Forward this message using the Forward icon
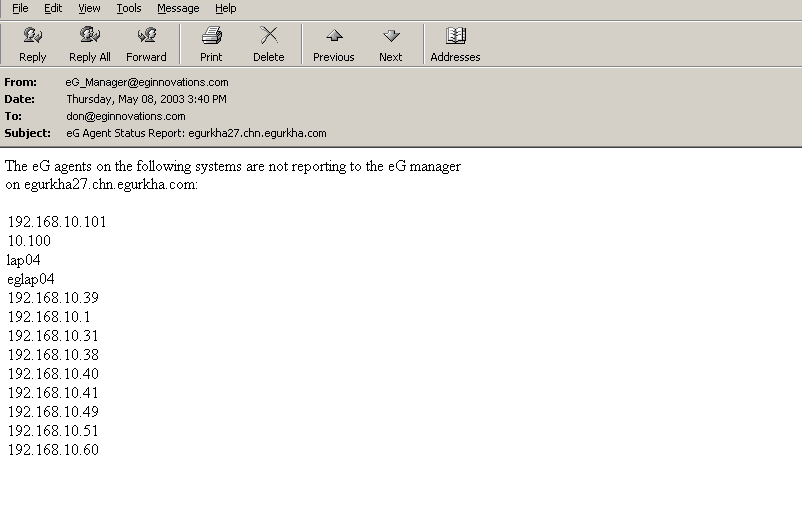Image resolution: width=802 pixels, height=509 pixels. (x=146, y=45)
